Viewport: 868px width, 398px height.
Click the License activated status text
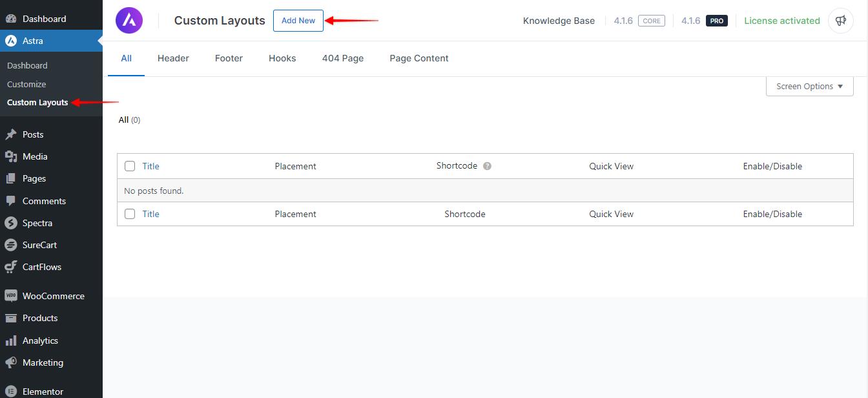click(782, 21)
